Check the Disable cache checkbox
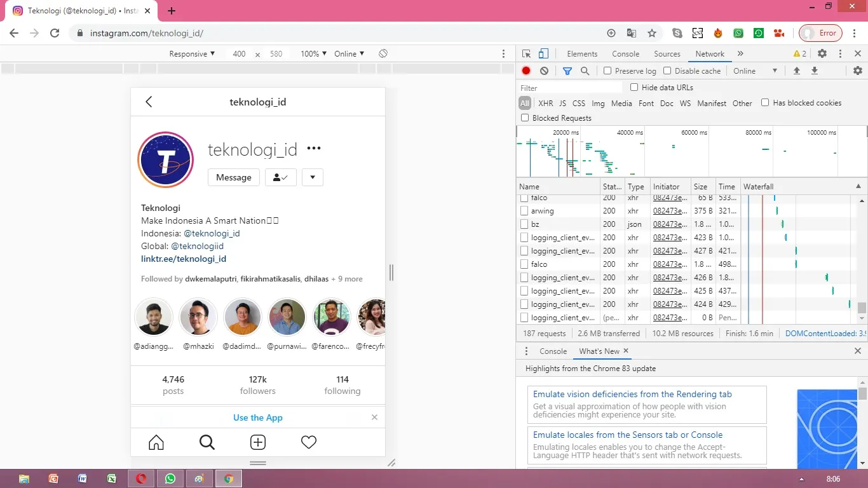 pos(667,71)
